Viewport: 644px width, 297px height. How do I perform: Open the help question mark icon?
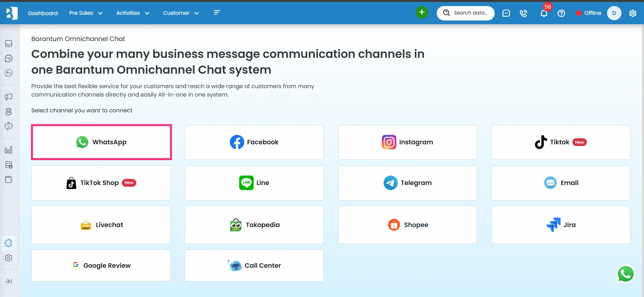(x=561, y=13)
